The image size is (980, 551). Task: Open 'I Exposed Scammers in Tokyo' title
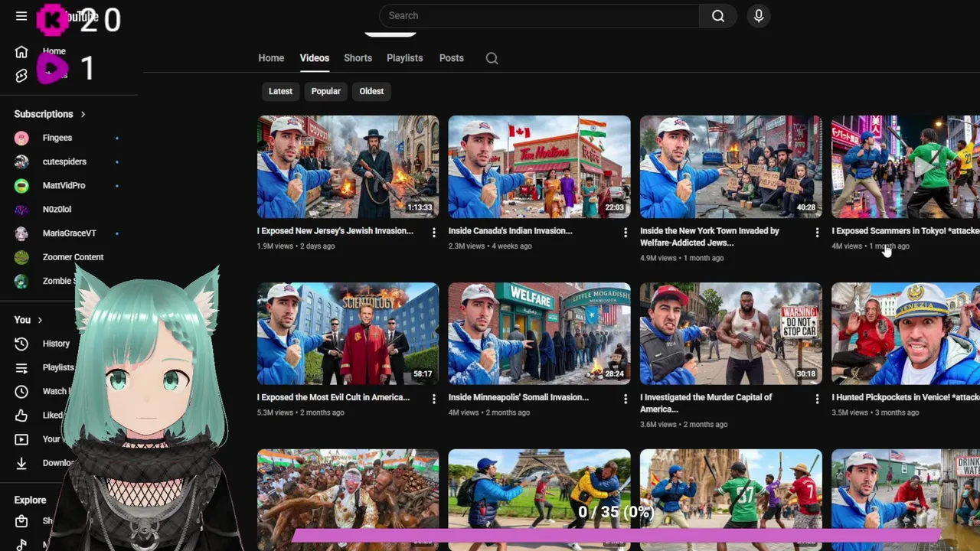point(906,230)
